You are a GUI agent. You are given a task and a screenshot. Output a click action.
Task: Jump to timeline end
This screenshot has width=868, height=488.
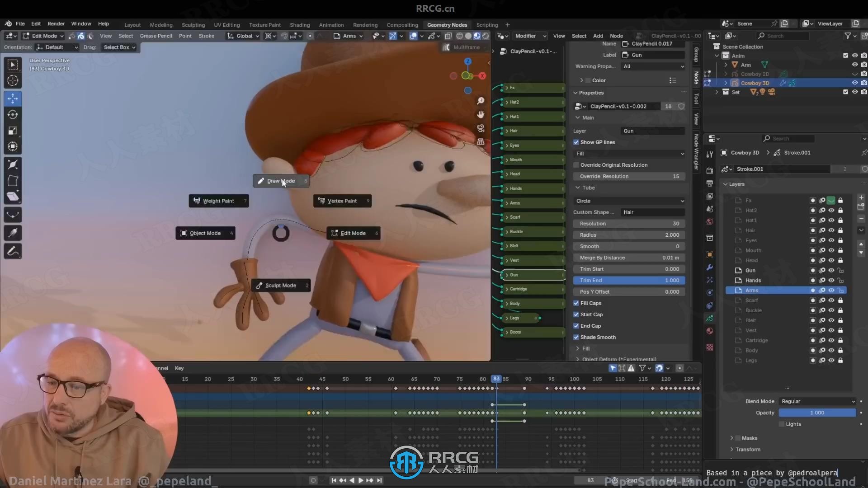(379, 480)
